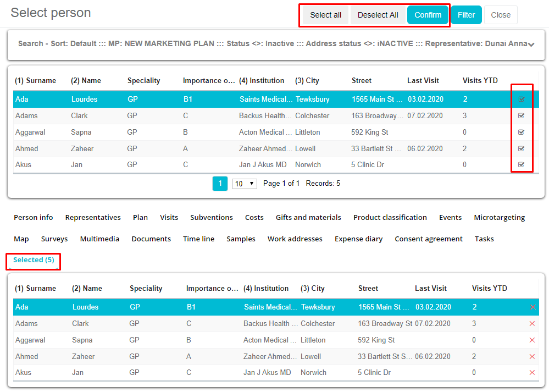549x392 pixels.
Task: Sort upper table by Last Visit column
Action: tap(423, 81)
